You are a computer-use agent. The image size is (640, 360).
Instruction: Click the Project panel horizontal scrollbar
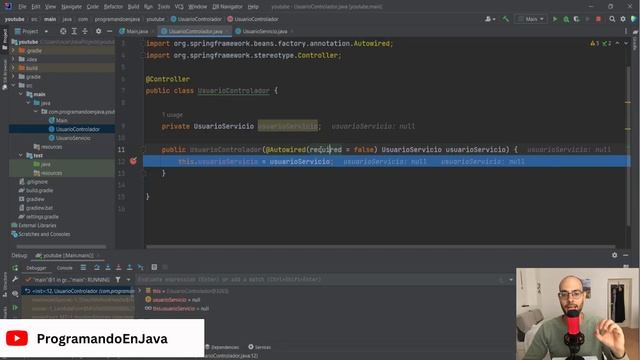[61, 247]
